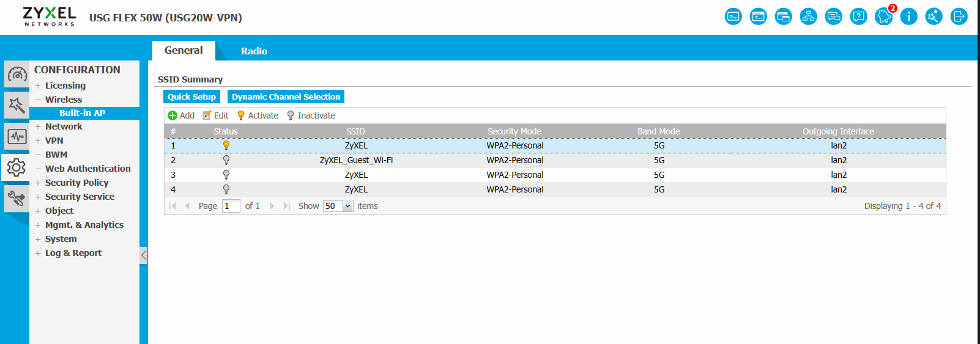Click the notification bell with badge

(883, 16)
